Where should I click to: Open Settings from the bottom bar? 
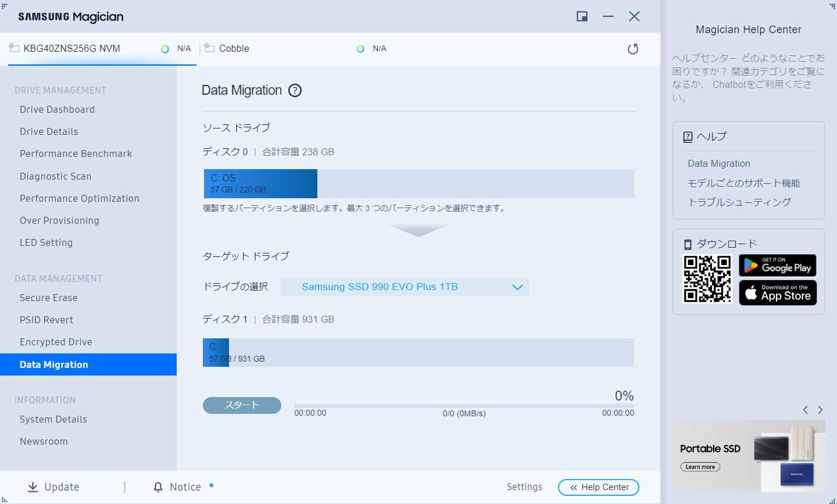click(524, 487)
